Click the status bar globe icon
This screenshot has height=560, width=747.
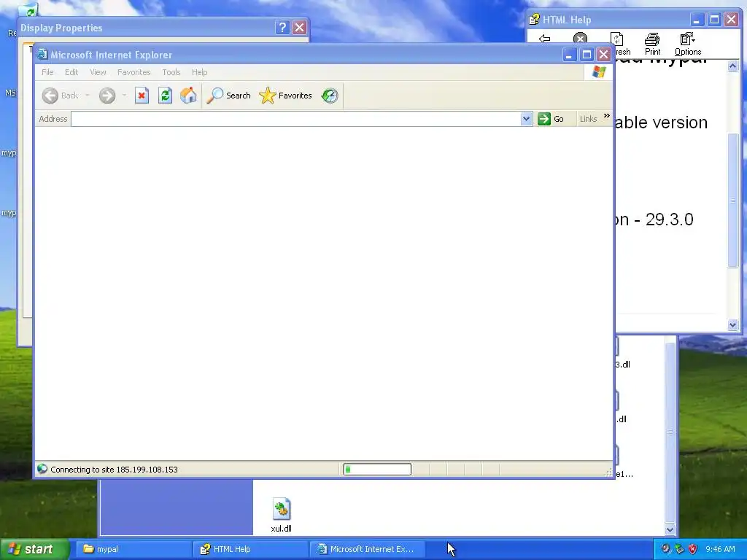point(42,469)
